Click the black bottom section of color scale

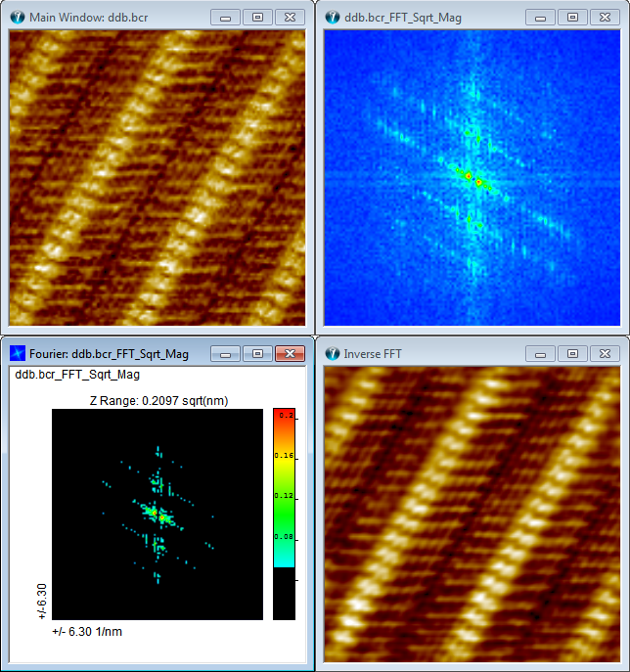coord(284,594)
